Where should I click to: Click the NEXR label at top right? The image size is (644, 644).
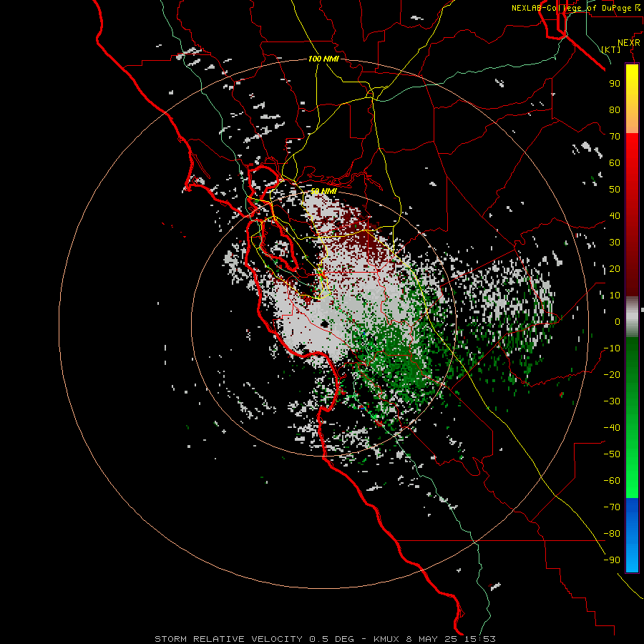629,43
